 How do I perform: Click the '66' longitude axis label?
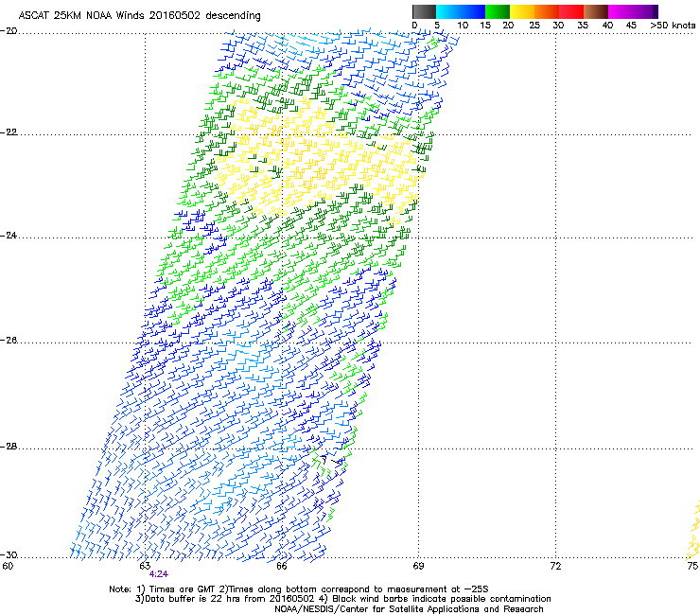click(x=281, y=566)
